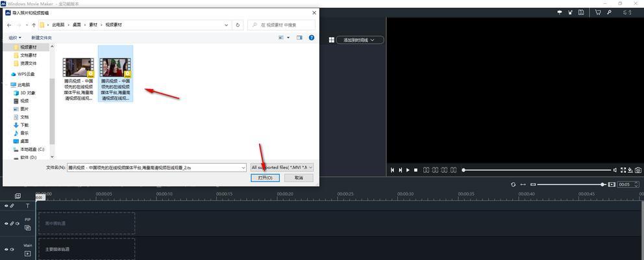Navigate back in the import dialog
Viewport: 644px width, 260px height.
coord(9,25)
